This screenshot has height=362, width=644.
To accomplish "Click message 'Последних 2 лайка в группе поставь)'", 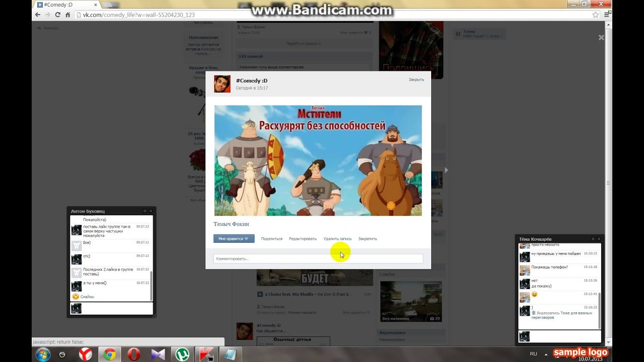I will (x=108, y=272).
